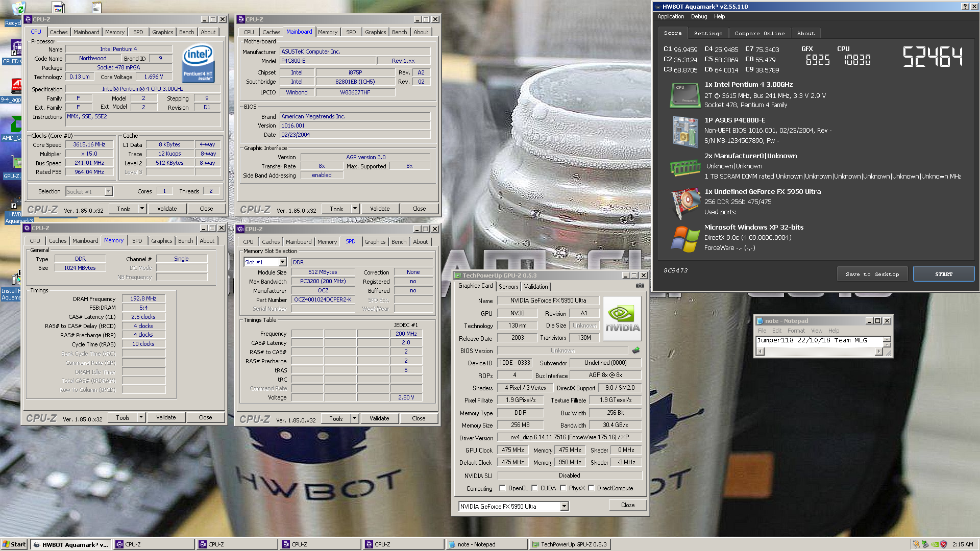Click the Intel Pentium 4 HT logo
980x551 pixels.
pyautogui.click(x=198, y=64)
